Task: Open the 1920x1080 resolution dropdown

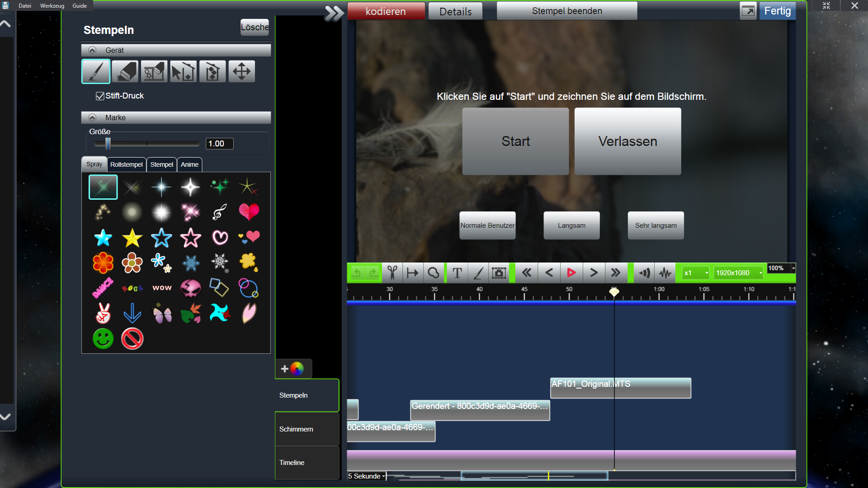Action: [738, 273]
